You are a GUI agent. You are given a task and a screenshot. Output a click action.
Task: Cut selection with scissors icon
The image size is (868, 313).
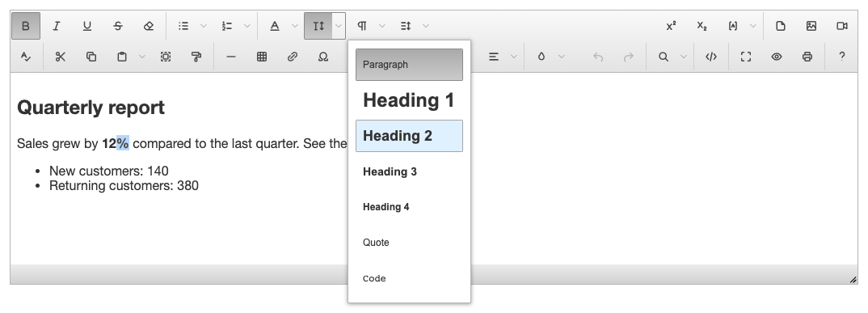(x=61, y=57)
